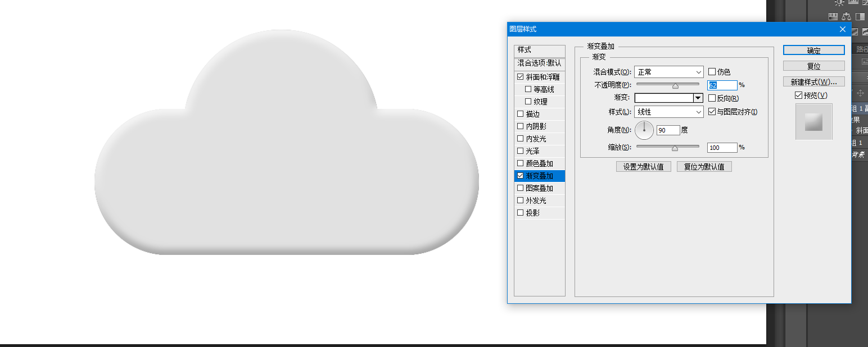
Task: Open the 样式 线性 dropdown
Action: [669, 112]
